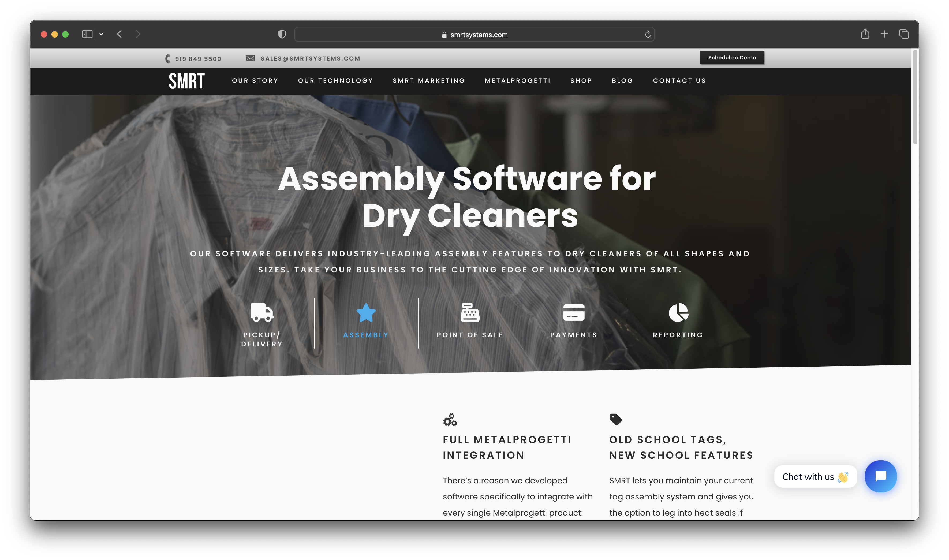This screenshot has height=560, width=949.
Task: Open the Metalprogetti menu item
Action: [x=518, y=81]
